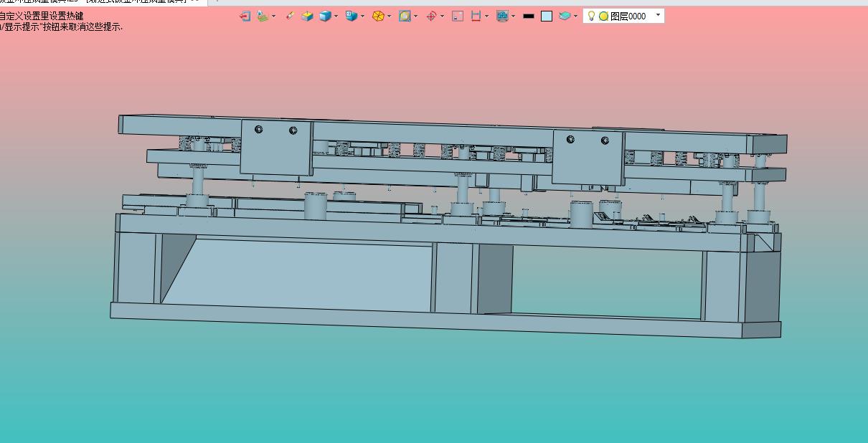Image resolution: width=868 pixels, height=443 pixels.
Task: Click the shaded blue cube display icon
Action: pyautogui.click(x=325, y=16)
